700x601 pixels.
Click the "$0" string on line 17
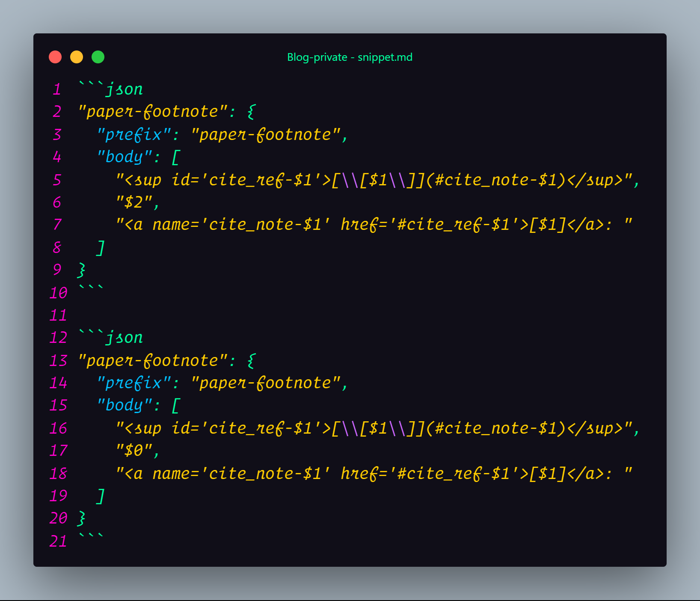[x=134, y=450]
